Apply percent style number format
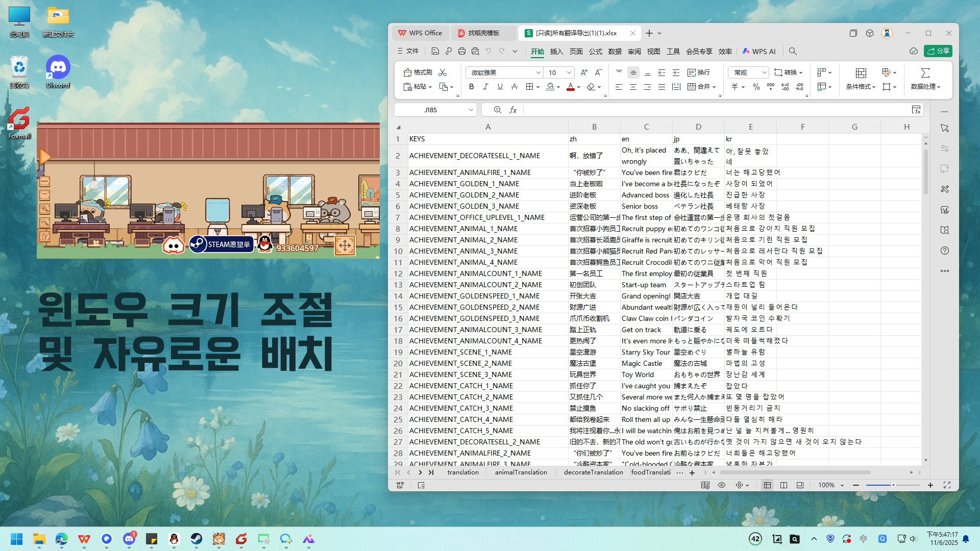This screenshot has height=551, width=980. point(756,87)
